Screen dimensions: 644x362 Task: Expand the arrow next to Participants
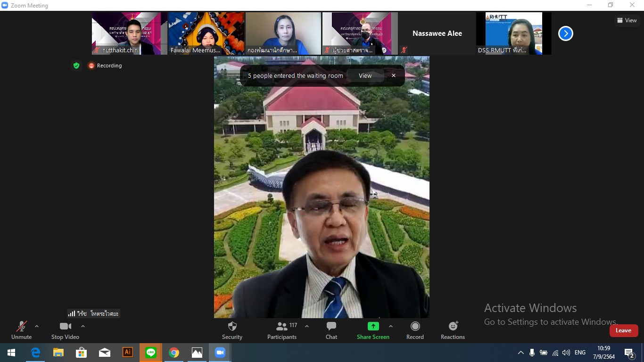pyautogui.click(x=307, y=326)
